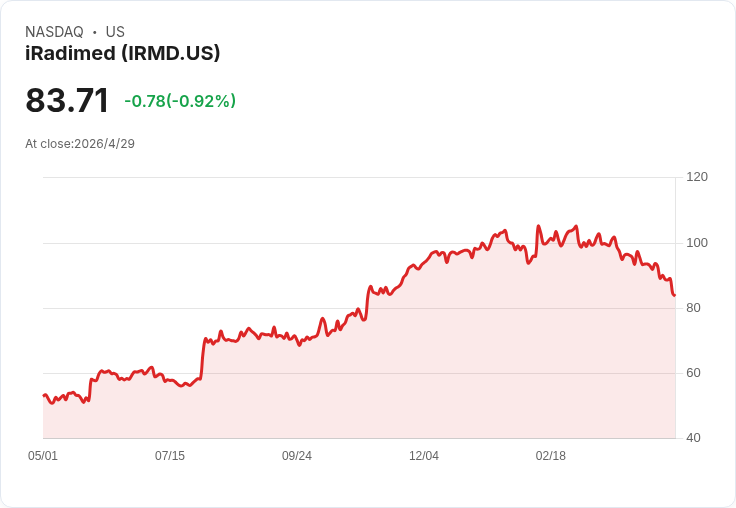
Task: Select the 07/15 date on the x-axis
Action: coord(170,456)
